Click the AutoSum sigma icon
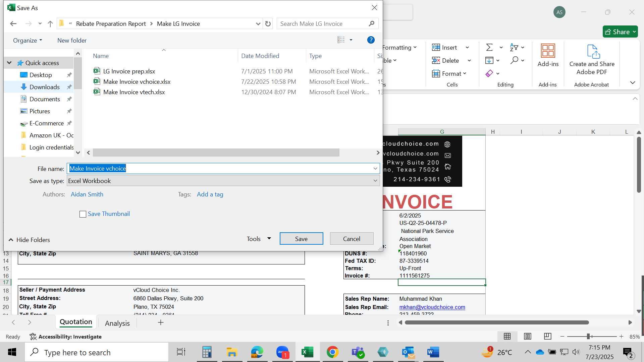Screen dimensions: 644x362 coord(489,48)
